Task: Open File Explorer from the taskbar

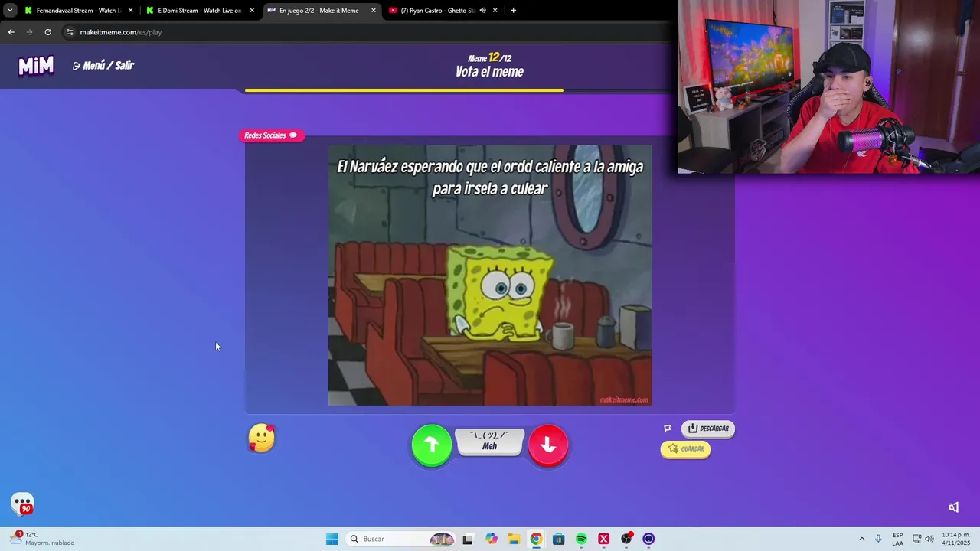Action: (x=513, y=539)
